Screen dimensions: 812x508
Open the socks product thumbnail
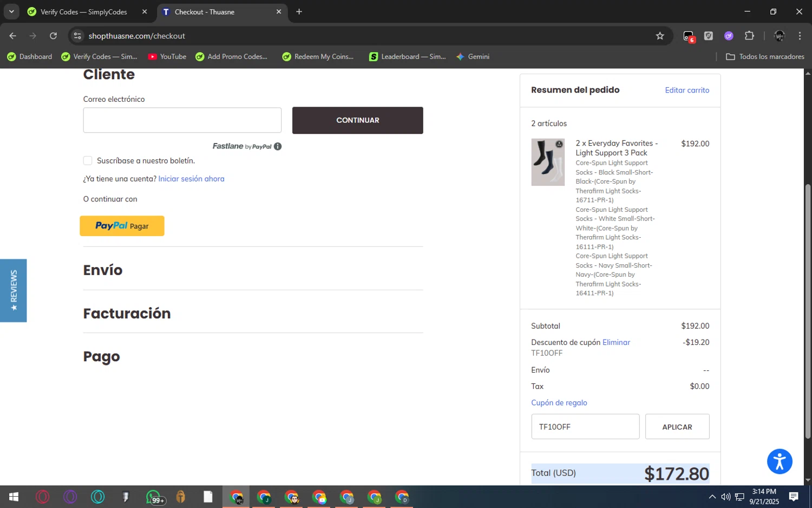(548, 162)
